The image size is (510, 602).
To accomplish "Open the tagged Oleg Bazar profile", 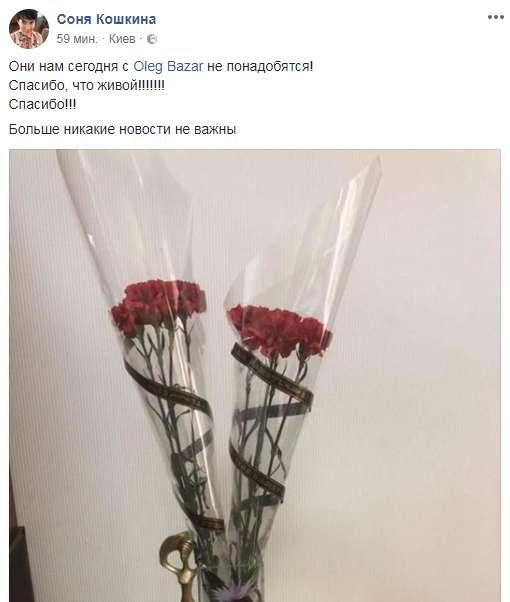I will [168, 66].
